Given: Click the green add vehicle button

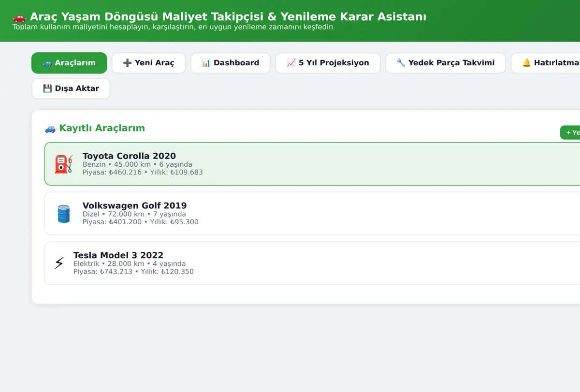Looking at the screenshot, I should tap(570, 132).
